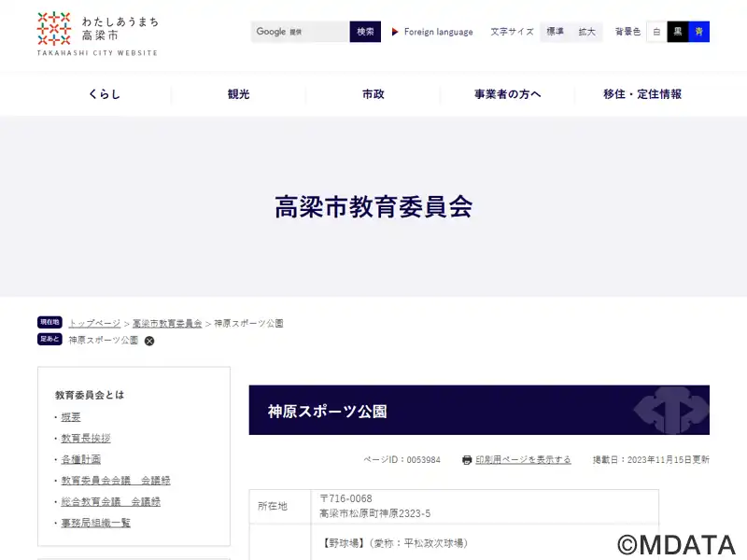Set text size to 標準
The width and height of the screenshot is (747, 560).
point(556,32)
